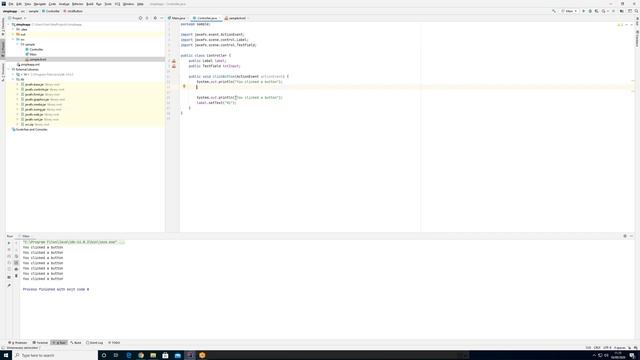Collapse External Libraries node
Viewport: 640px width, 360px height.
pyautogui.click(x=9, y=69)
